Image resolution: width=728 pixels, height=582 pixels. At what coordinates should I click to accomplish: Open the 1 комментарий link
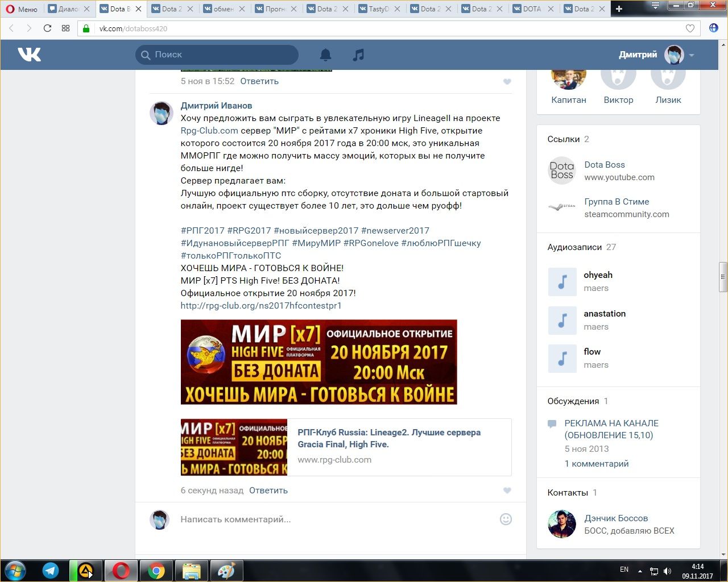[x=597, y=464]
